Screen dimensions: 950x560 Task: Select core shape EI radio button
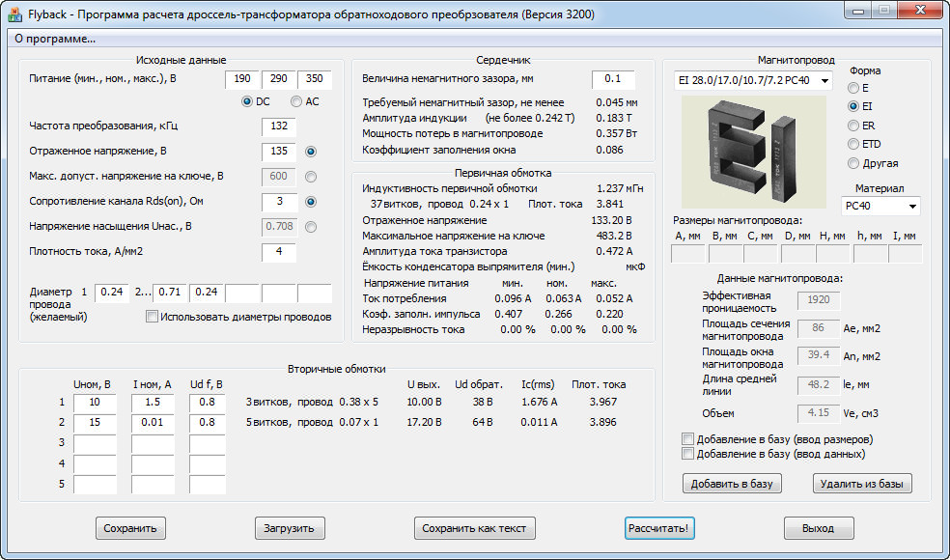853,106
